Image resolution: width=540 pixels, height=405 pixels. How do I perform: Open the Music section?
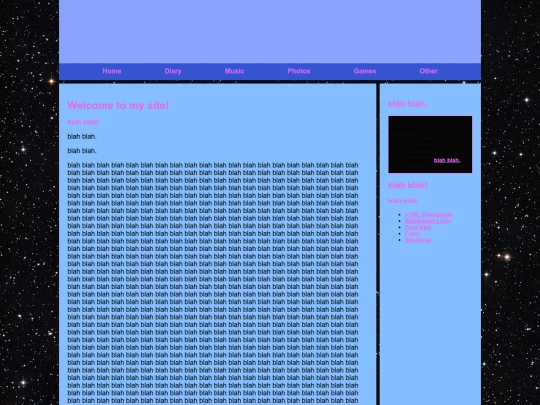click(x=234, y=71)
